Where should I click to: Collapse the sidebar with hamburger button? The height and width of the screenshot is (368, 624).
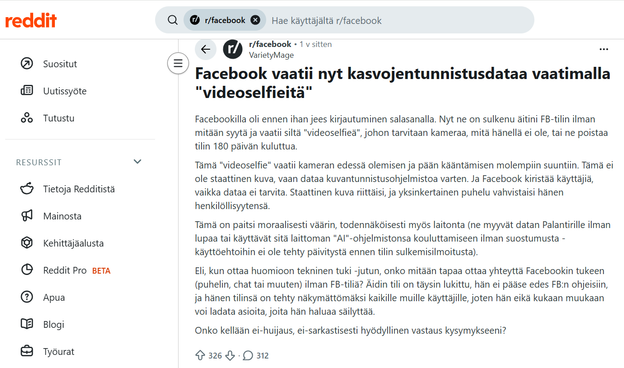(178, 63)
